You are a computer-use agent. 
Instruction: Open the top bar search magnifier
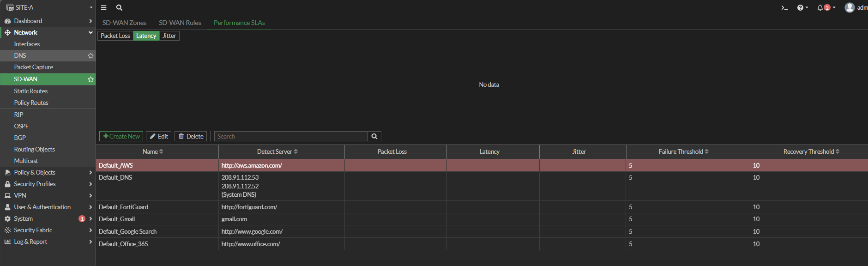click(x=119, y=7)
